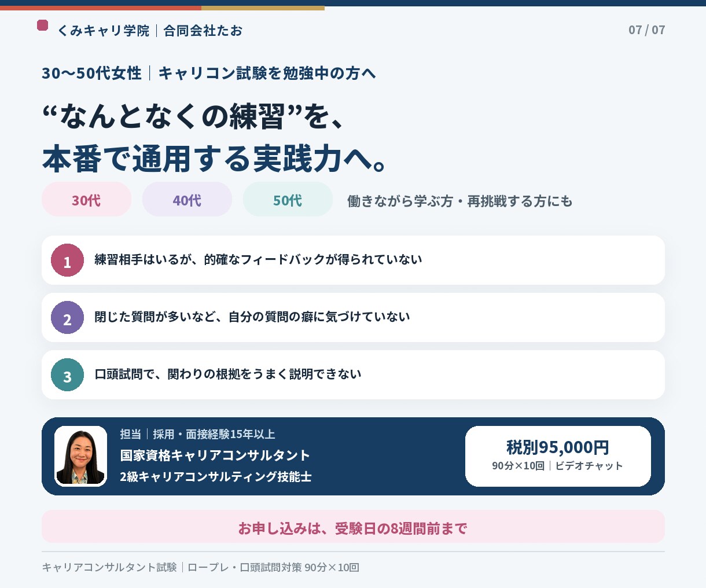Screen dimensions: 706x588
Task: Click the pink square logo beside くみキャリ学院
Action: [x=42, y=25]
